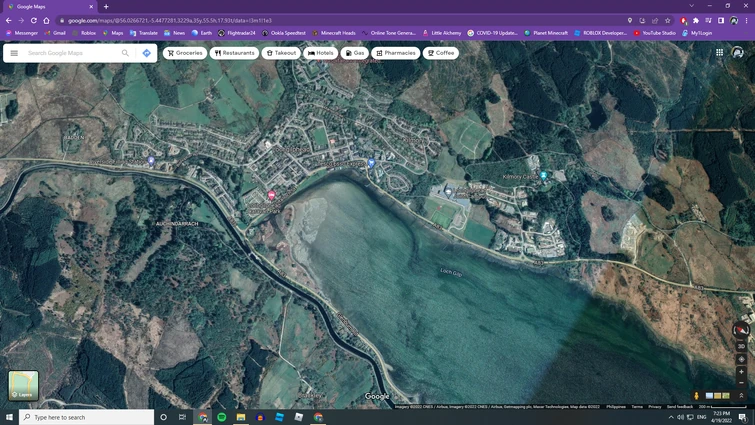Open the Flightradar24 bookmark
Screen dimensions: 755x425
coord(238,33)
